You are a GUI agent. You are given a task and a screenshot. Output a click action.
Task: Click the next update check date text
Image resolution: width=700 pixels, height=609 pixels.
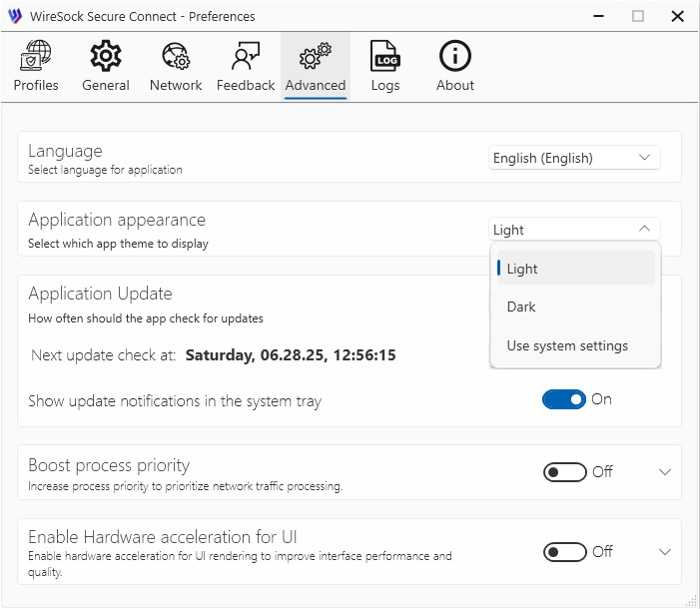pyautogui.click(x=291, y=355)
